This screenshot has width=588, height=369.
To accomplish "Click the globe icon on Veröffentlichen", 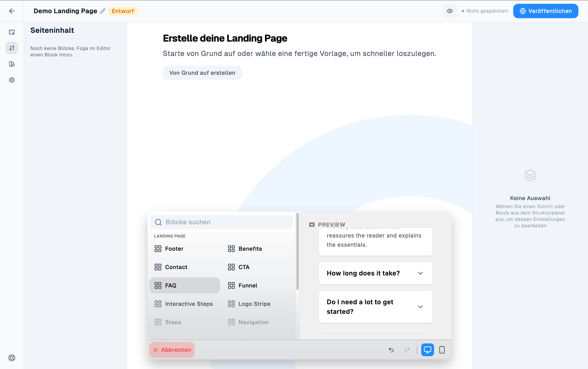I will click(523, 11).
